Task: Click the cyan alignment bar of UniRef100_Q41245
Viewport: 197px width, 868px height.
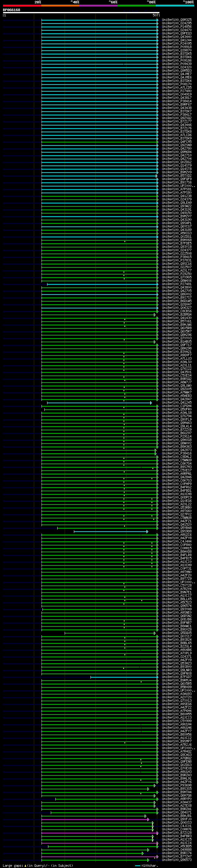Action: 99,403
